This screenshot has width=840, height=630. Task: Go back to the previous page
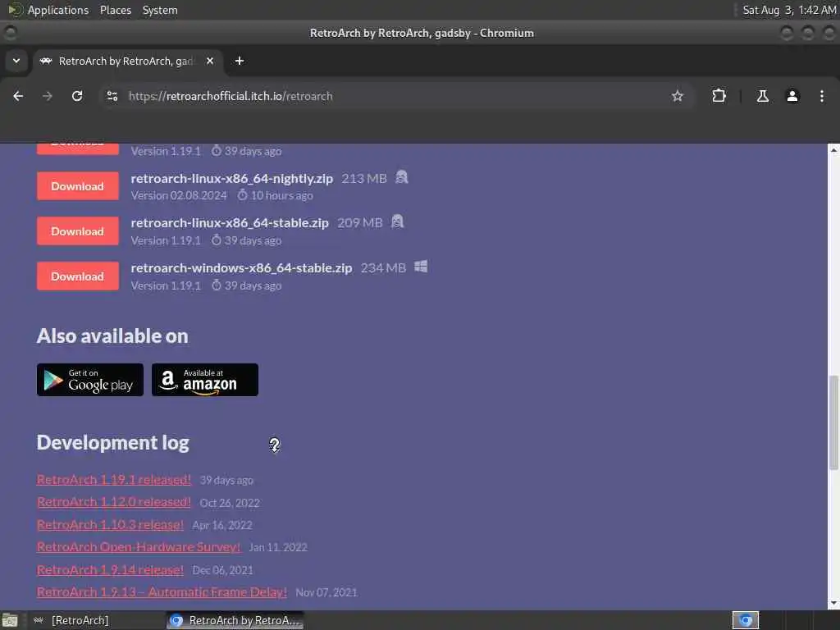[x=18, y=96]
